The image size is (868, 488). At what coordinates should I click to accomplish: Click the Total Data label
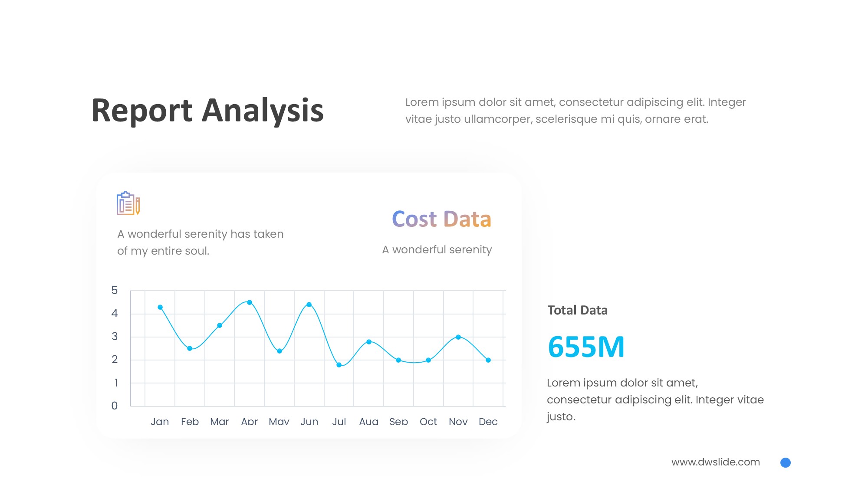point(577,310)
